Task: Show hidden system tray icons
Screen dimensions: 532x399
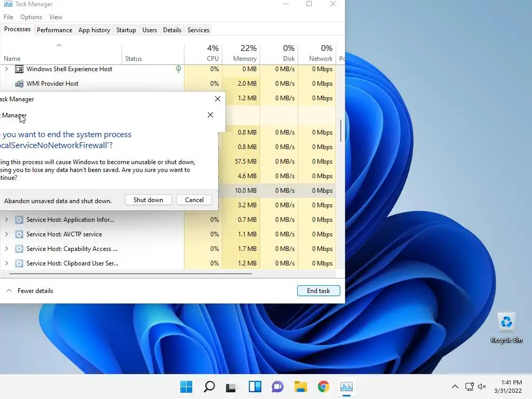Action: (x=455, y=387)
